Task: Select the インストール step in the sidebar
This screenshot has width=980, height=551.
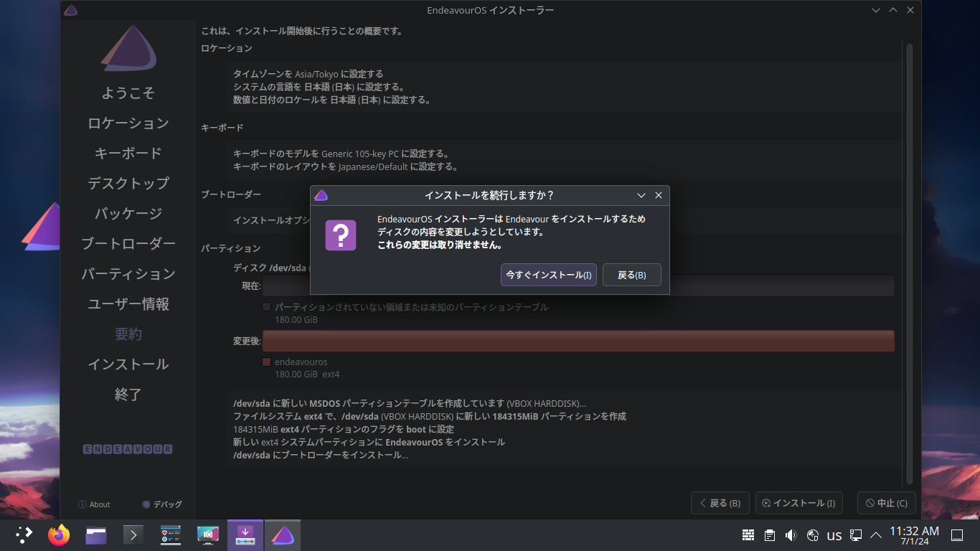Action: [128, 364]
